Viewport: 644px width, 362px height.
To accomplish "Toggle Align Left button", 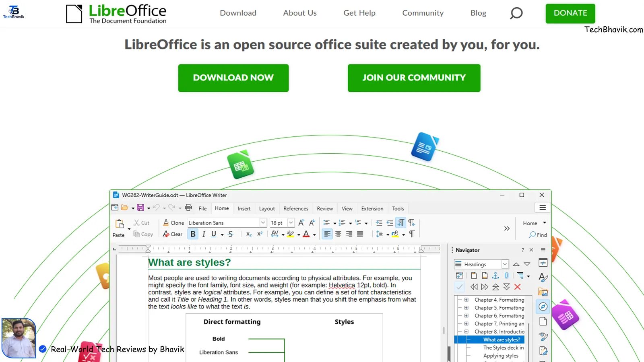I will pyautogui.click(x=327, y=234).
